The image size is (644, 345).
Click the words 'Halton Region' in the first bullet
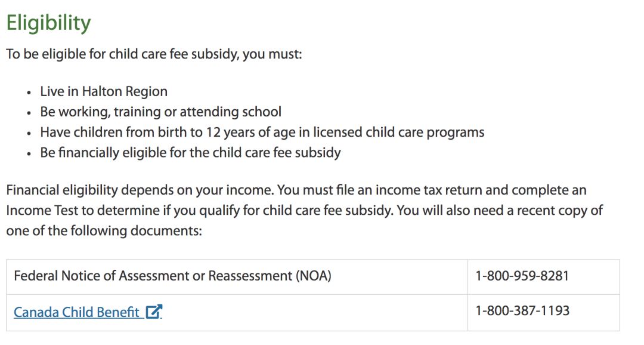(125, 91)
